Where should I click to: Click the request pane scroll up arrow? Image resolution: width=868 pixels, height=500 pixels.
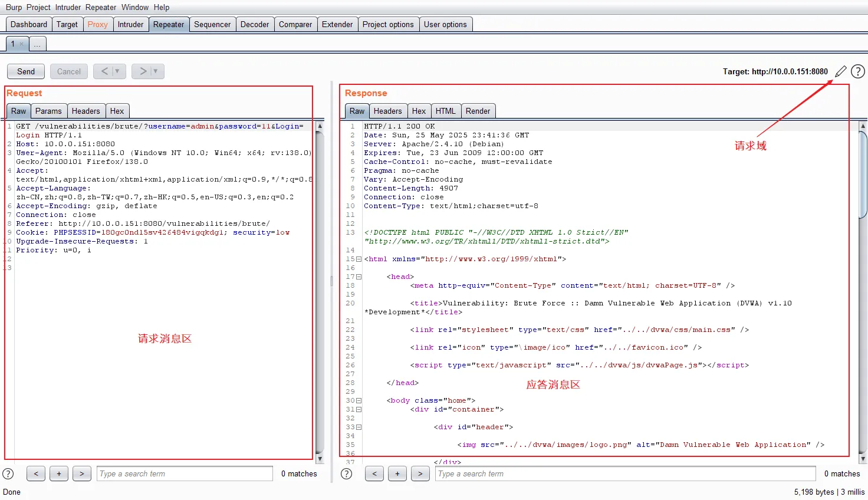pyautogui.click(x=320, y=126)
